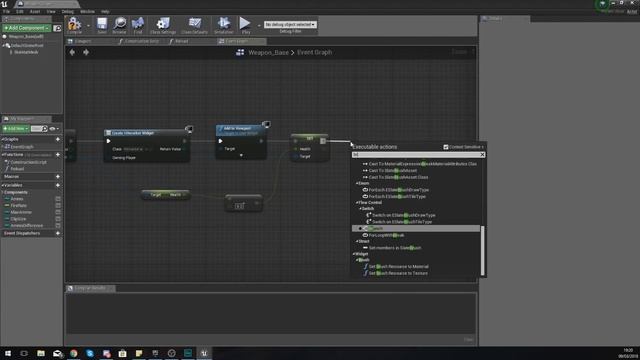This screenshot has height=360, width=640.
Task: Open the Debug menu
Action: (67, 11)
